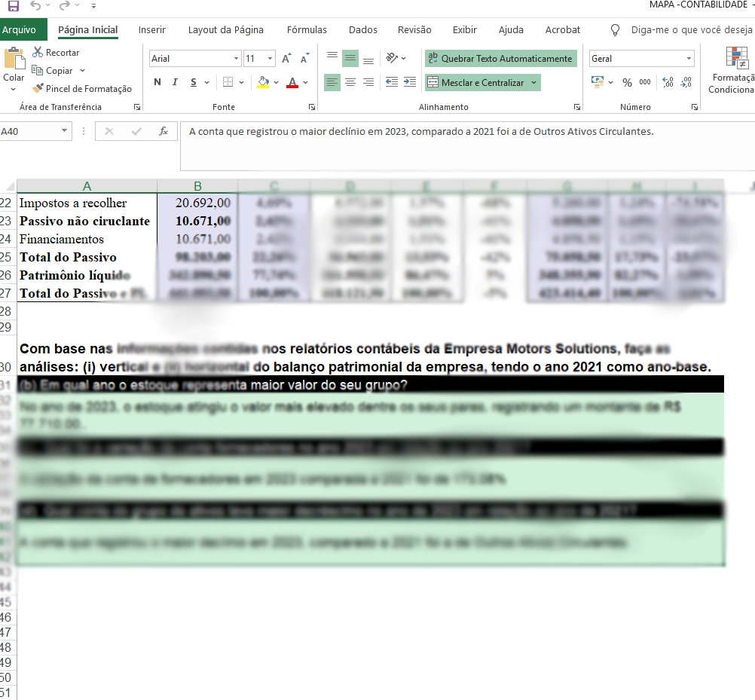Switch to the Fórmulas ribbon tab
This screenshot has width=755, height=700.
coord(307,30)
